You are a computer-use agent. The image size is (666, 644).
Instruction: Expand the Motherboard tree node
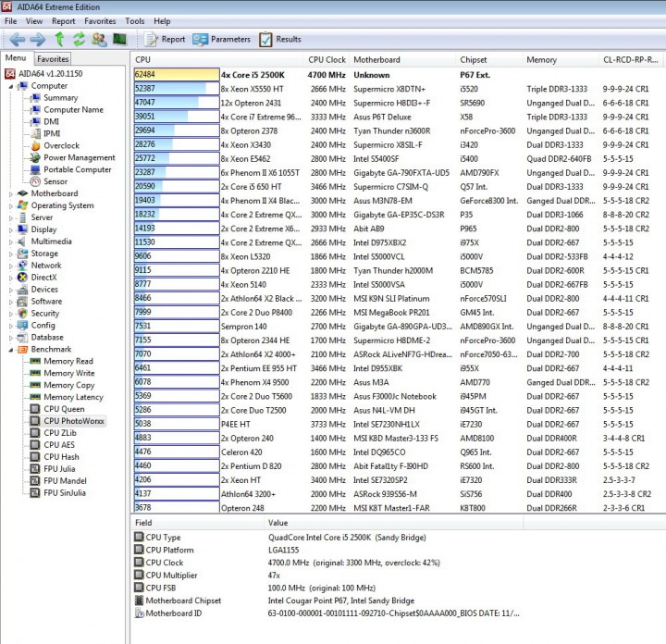click(11, 193)
